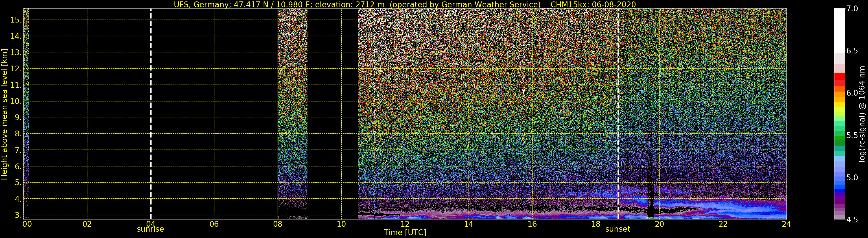Click the '10' time axis tick label
Viewport: 868px width, 238px height.
pos(341,224)
